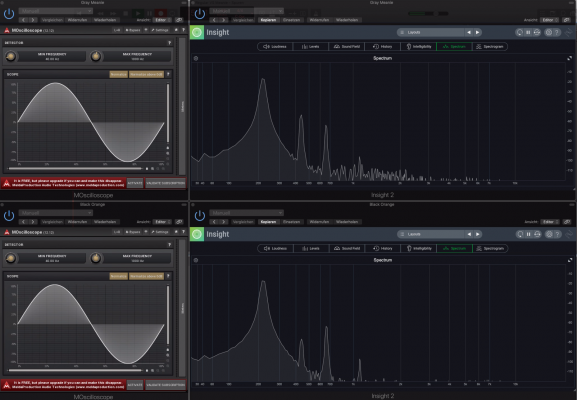Switch to Loudness tab in top Insight
Image resolution: width=577 pixels, height=400 pixels.
point(275,46)
